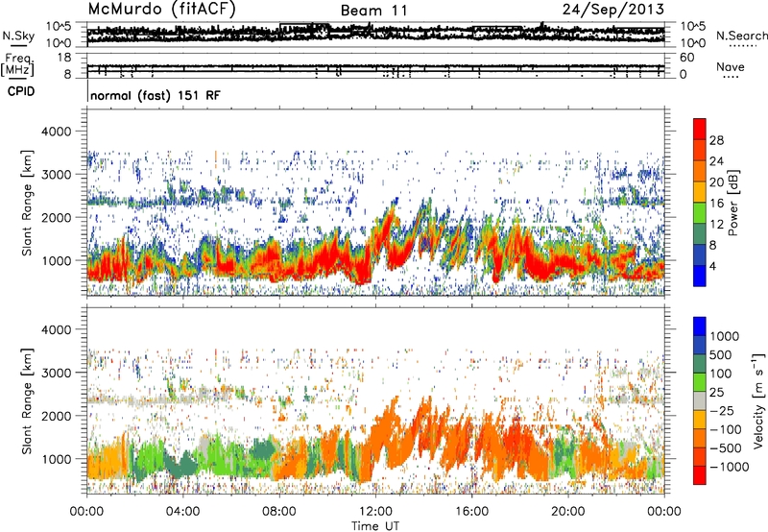Click the "CPID" label
The width and height of the screenshot is (768, 532).
(x=21, y=91)
